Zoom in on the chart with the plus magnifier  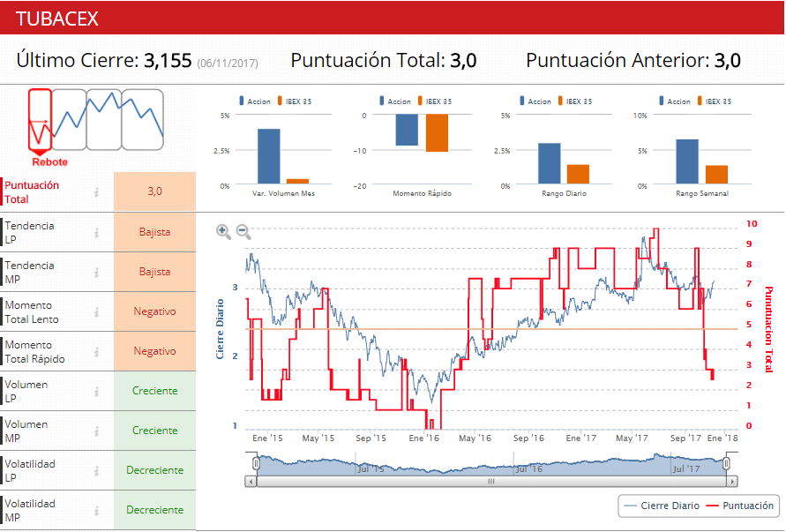coord(223,232)
